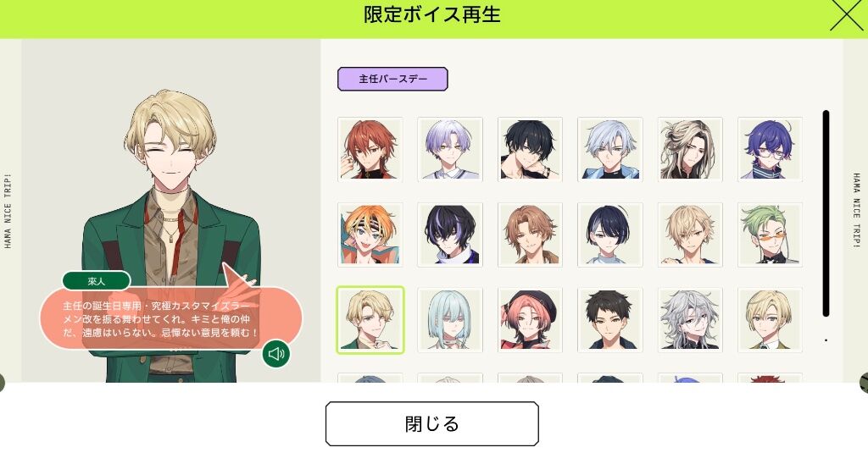Select the light blue long-haired character portrait
Image resolution: width=868 pixels, height=453 pixels.
(x=450, y=320)
